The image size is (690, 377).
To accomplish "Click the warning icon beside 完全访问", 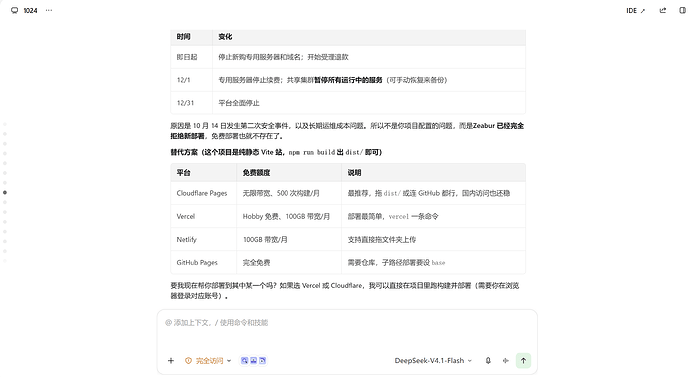I will click(188, 361).
